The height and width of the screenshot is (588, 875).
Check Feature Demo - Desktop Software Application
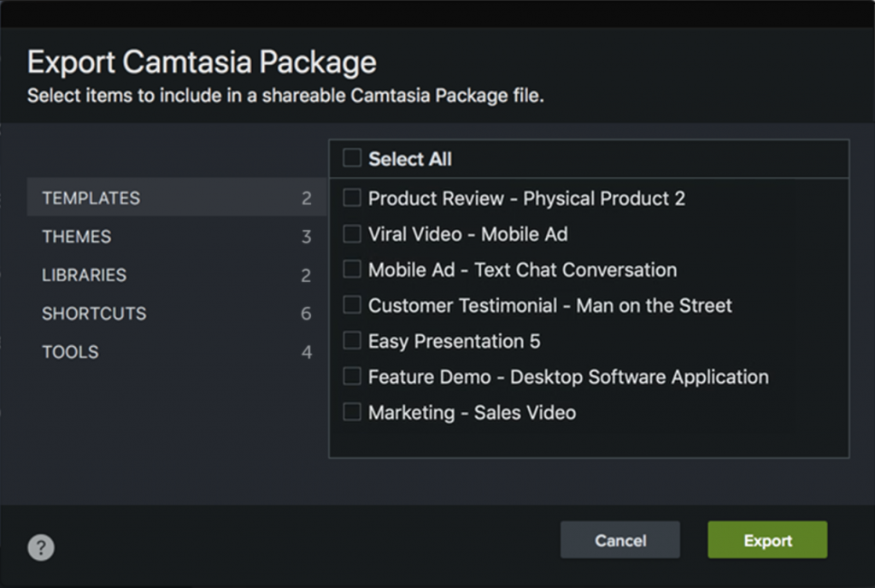(352, 376)
